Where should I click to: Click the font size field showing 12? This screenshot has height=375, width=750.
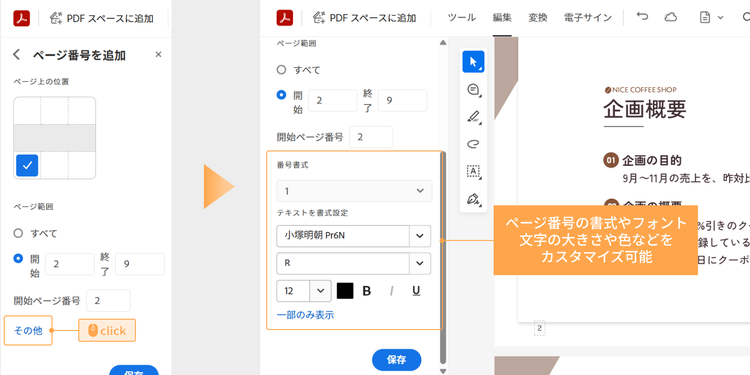293,291
